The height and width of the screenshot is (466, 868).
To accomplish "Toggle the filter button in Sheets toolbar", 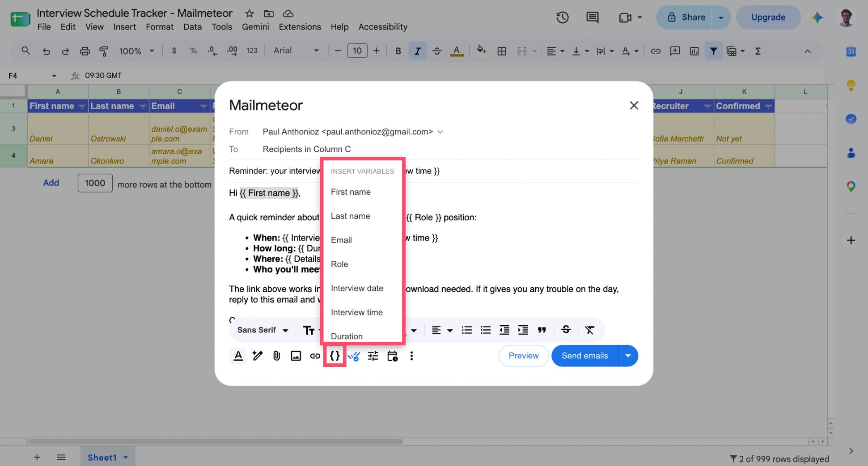I will [714, 51].
